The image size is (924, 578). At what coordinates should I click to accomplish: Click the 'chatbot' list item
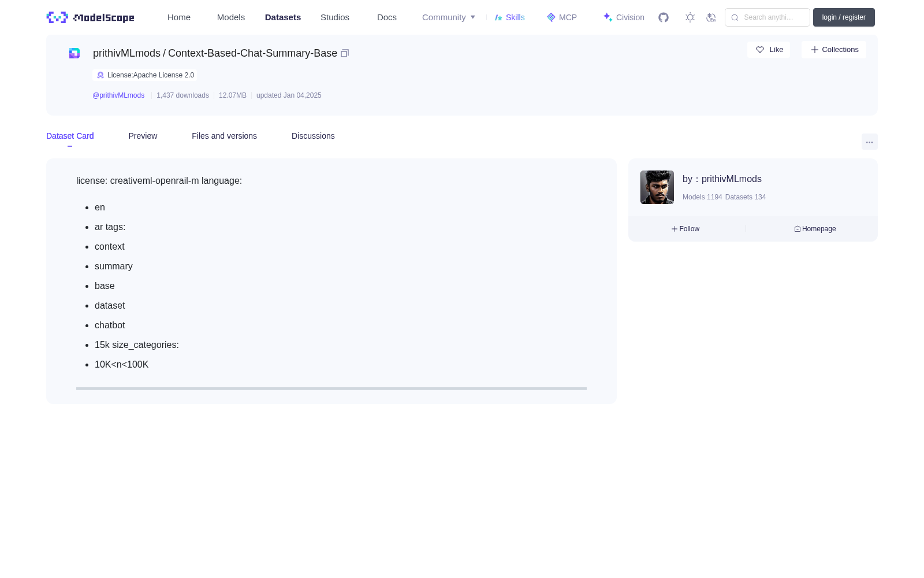[x=110, y=325]
